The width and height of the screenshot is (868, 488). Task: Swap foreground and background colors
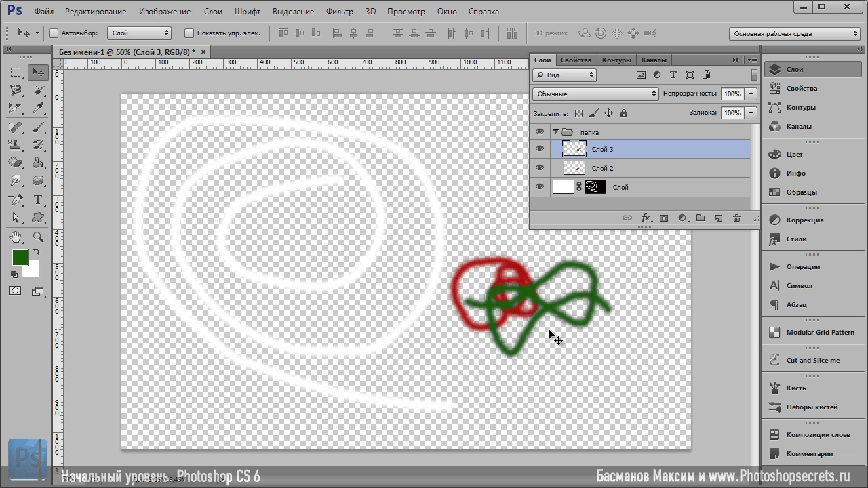pos(37,252)
